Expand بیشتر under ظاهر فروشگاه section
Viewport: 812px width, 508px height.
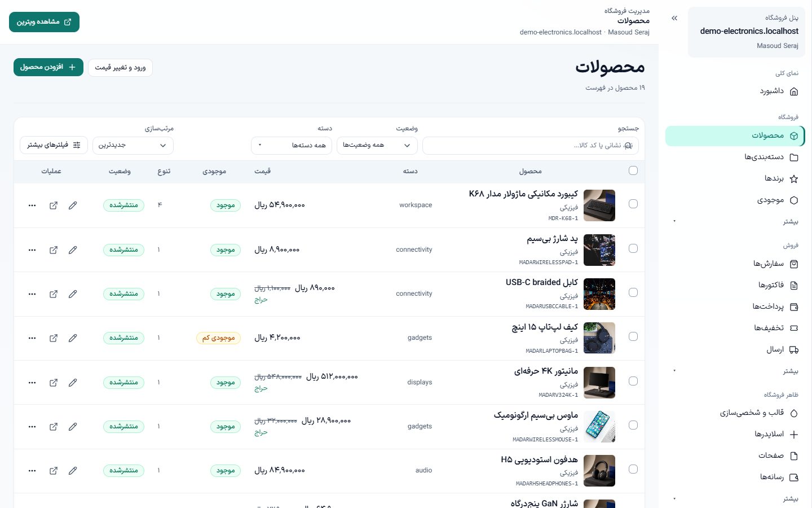tap(735, 498)
